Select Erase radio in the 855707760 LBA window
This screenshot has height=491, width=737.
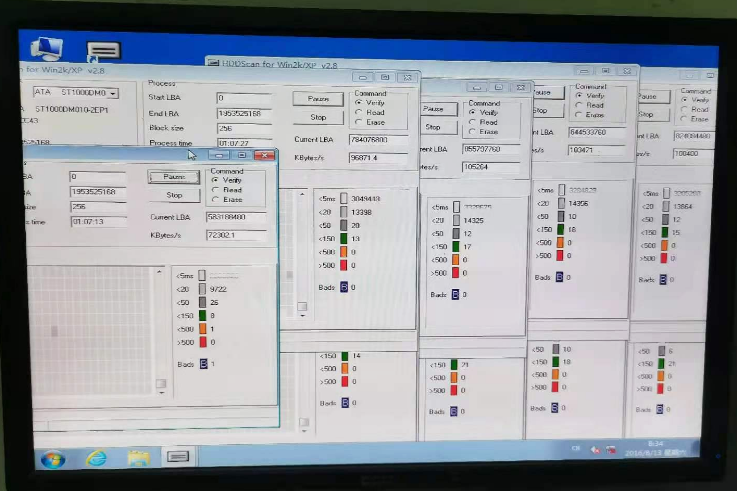pyautogui.click(x=472, y=132)
